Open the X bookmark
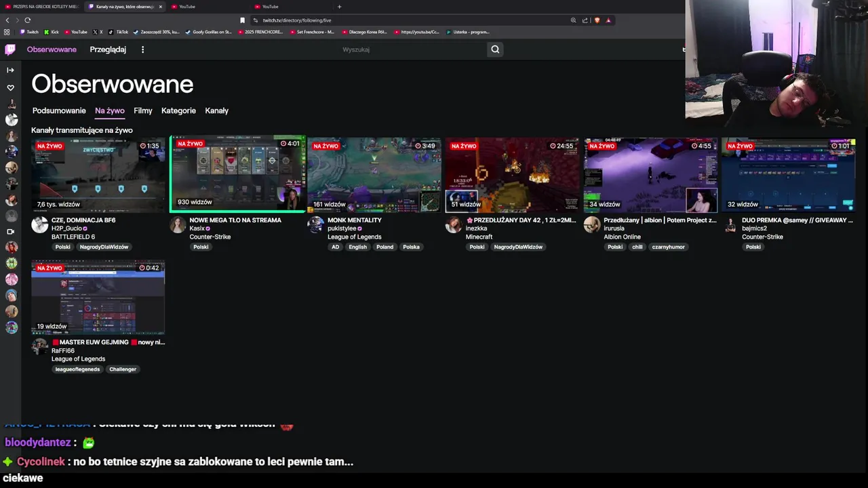This screenshot has height=488, width=868. (x=98, y=32)
